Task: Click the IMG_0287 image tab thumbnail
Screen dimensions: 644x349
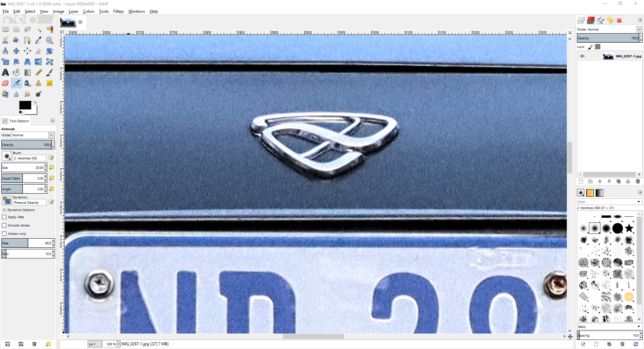Action: point(68,22)
